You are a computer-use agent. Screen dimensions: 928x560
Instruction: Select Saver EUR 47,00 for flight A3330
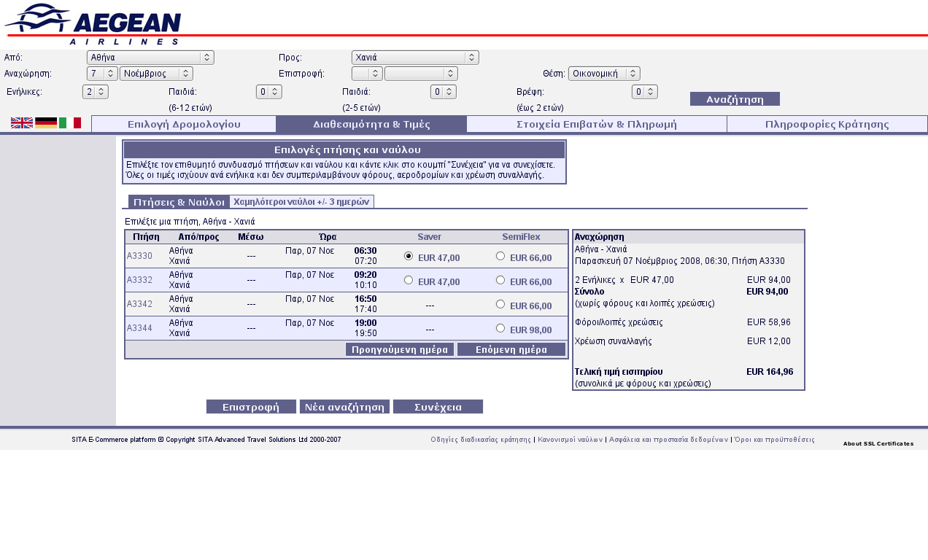[x=409, y=256]
